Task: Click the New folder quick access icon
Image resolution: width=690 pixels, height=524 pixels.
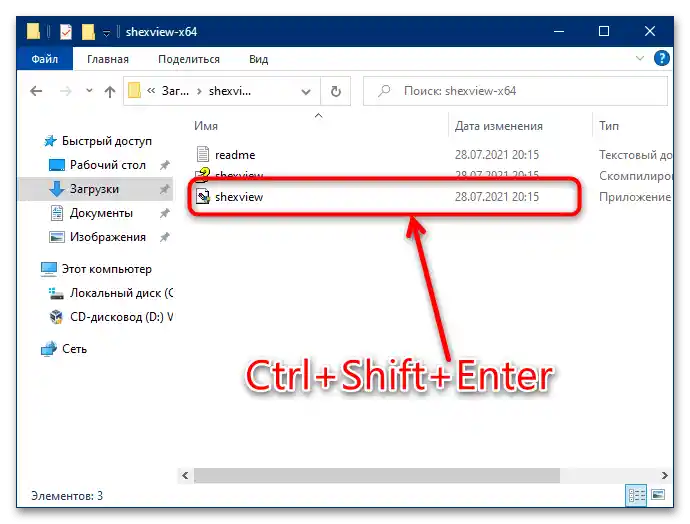Action: [88, 32]
